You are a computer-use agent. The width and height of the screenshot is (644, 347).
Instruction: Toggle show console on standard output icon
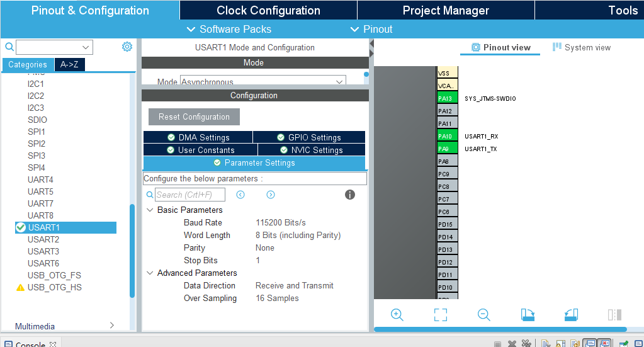pos(590,343)
